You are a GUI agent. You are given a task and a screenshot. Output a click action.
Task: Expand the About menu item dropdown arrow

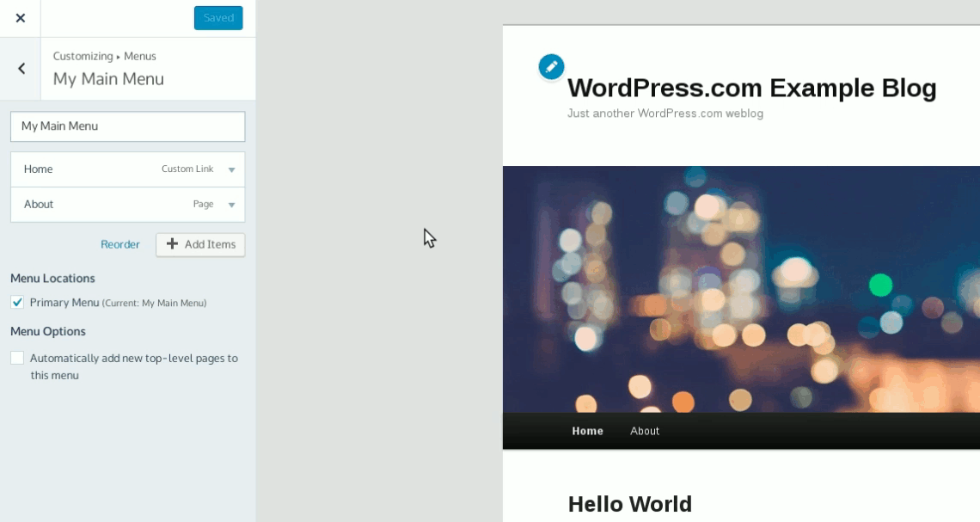pyautogui.click(x=232, y=205)
